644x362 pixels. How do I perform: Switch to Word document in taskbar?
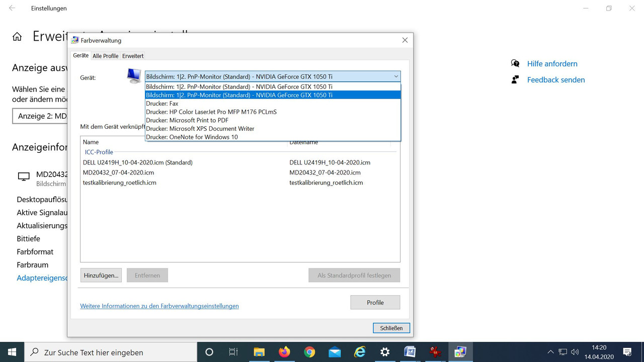click(x=410, y=352)
